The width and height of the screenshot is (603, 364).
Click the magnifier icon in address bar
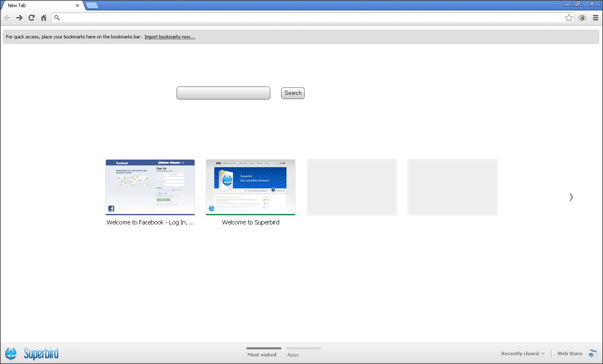57,18
